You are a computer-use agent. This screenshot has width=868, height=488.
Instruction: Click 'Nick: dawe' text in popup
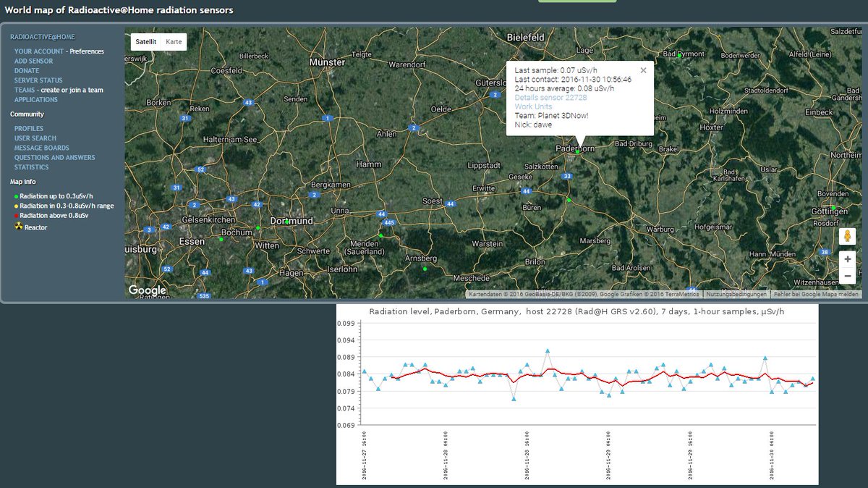point(533,125)
